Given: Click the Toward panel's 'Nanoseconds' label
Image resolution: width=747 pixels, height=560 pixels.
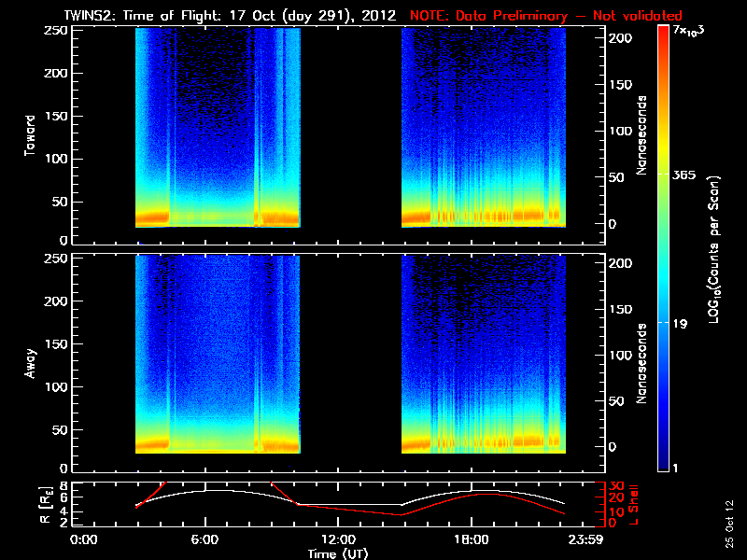Looking at the screenshot, I should tap(641, 135).
